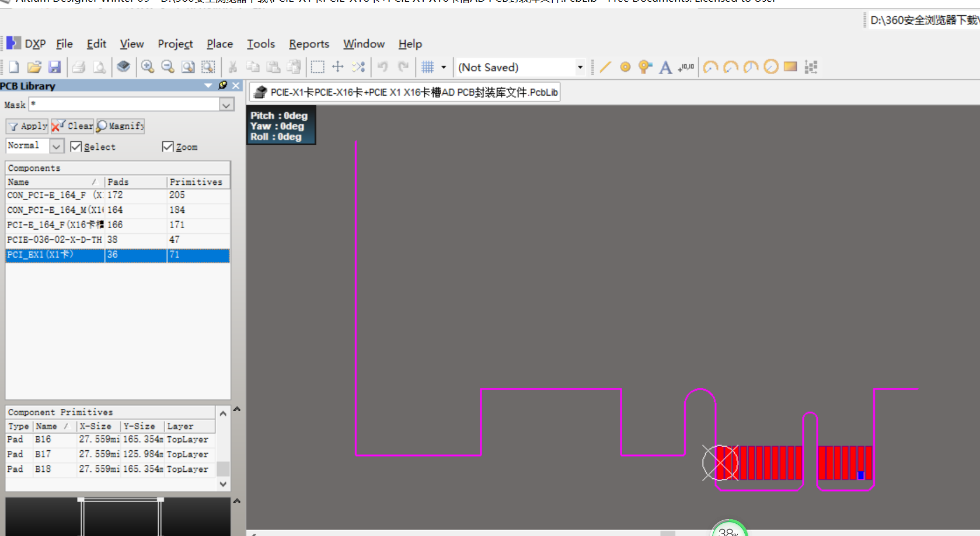The height and width of the screenshot is (536, 980).
Task: Open the Normal display mode dropdown
Action: (x=56, y=146)
